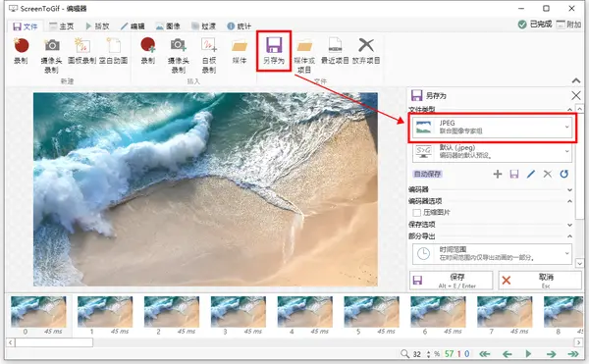This screenshot has height=364, width=589.
Task: Switch to the 主页 ribbon tab
Action: [62, 26]
